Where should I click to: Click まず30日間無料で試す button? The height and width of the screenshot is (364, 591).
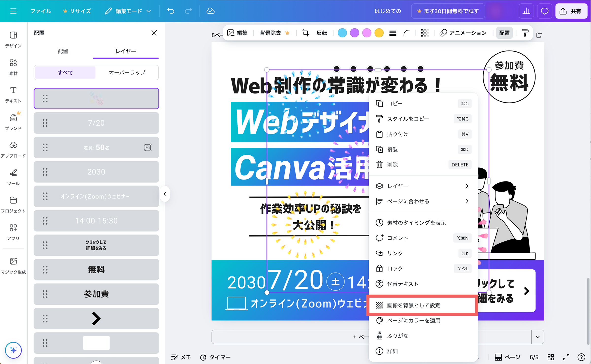pos(448,11)
